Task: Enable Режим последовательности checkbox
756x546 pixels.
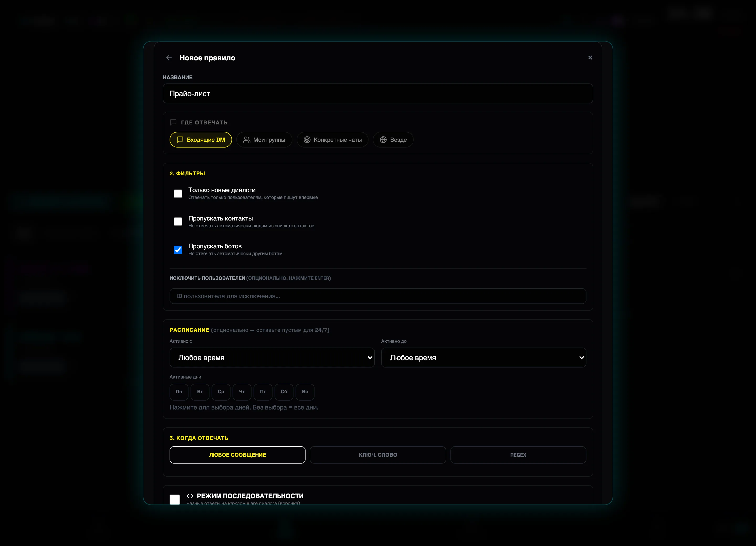Action: pyautogui.click(x=175, y=499)
